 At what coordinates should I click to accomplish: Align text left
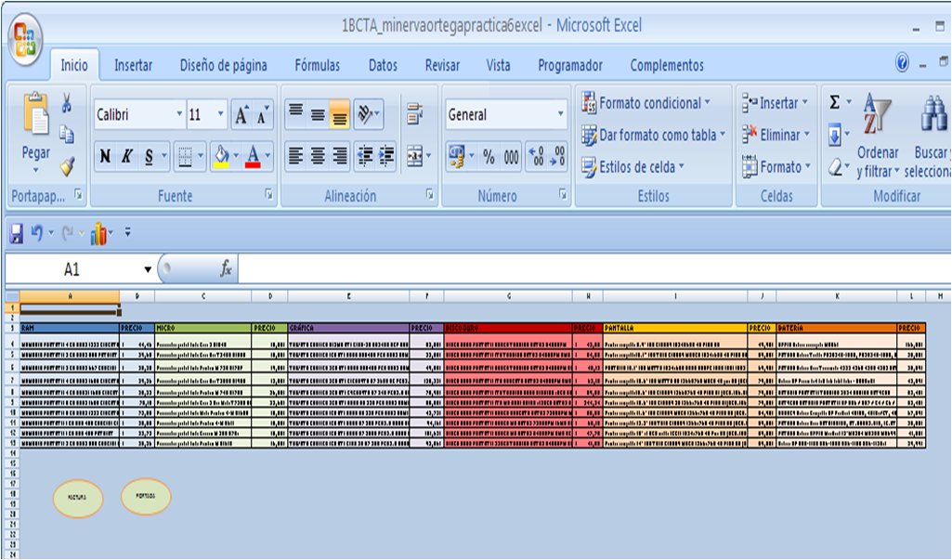(295, 157)
